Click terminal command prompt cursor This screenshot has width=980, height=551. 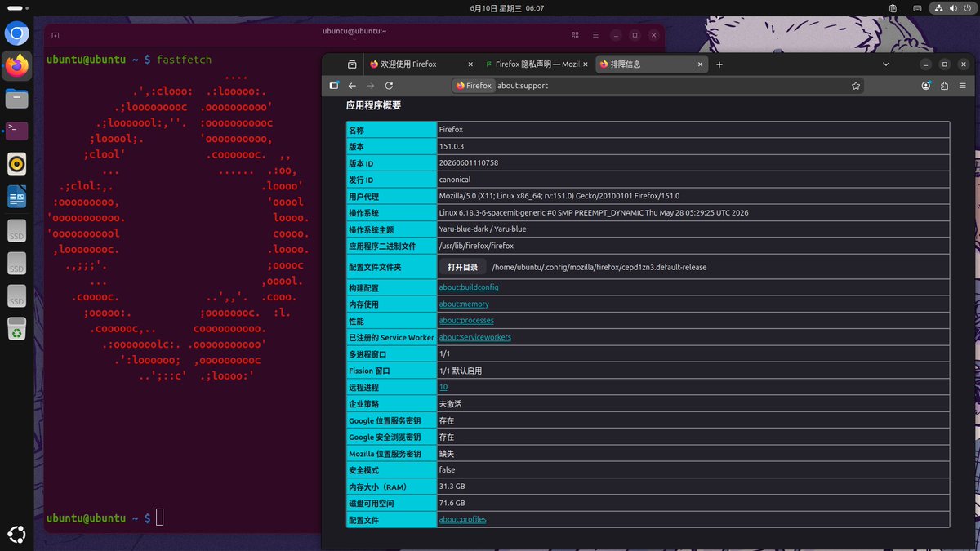[x=160, y=518]
